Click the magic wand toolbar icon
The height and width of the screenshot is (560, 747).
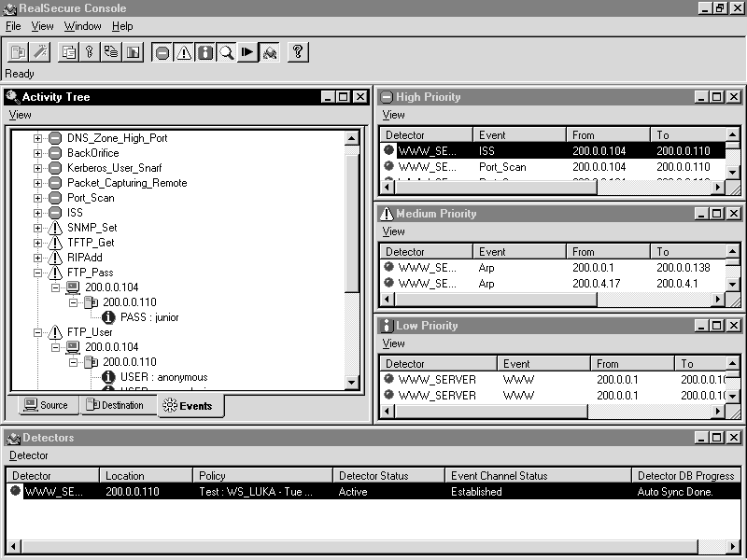40,52
